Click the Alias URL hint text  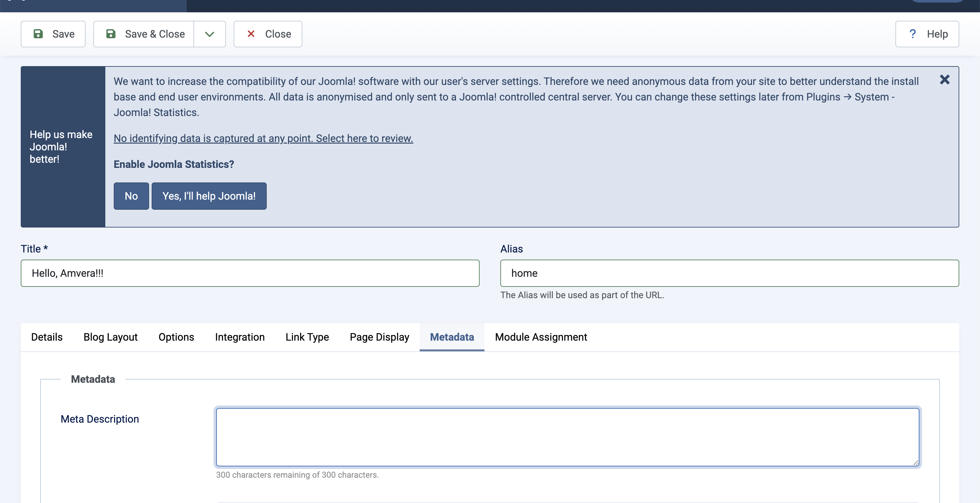582,295
